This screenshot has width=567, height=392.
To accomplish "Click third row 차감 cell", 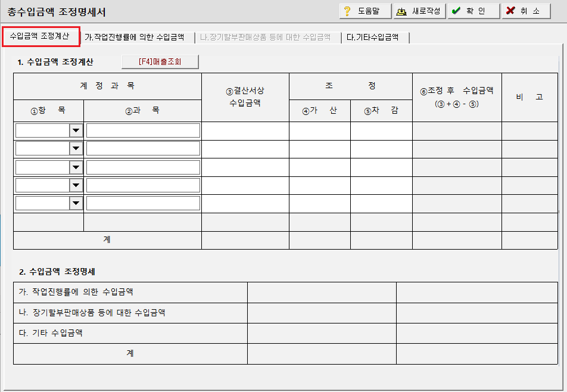I will pos(381,167).
